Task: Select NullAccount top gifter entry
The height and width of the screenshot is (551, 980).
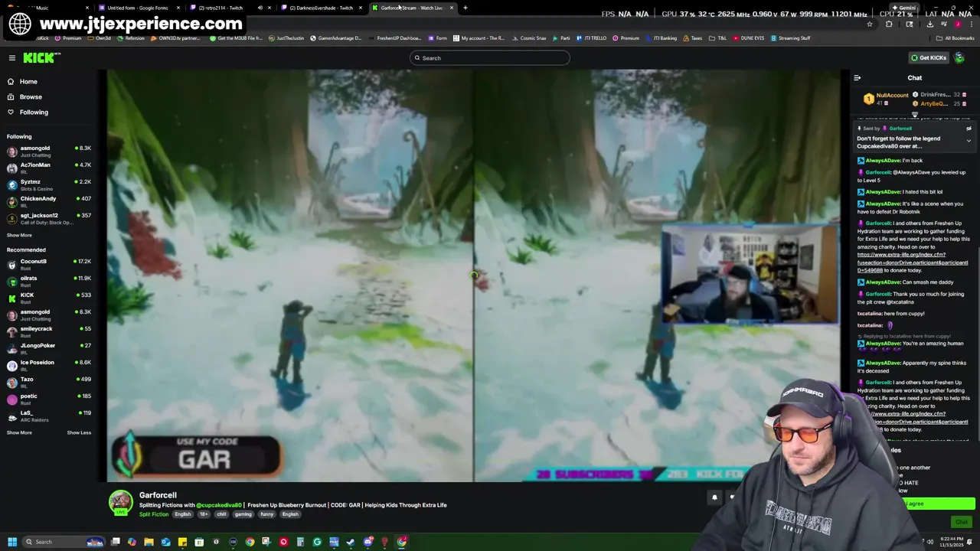Action: pyautogui.click(x=886, y=99)
